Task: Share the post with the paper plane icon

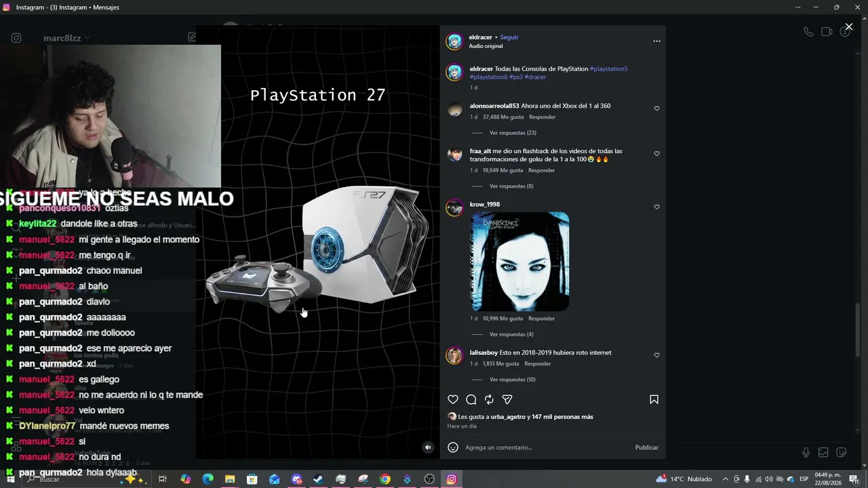Action: coord(507,400)
